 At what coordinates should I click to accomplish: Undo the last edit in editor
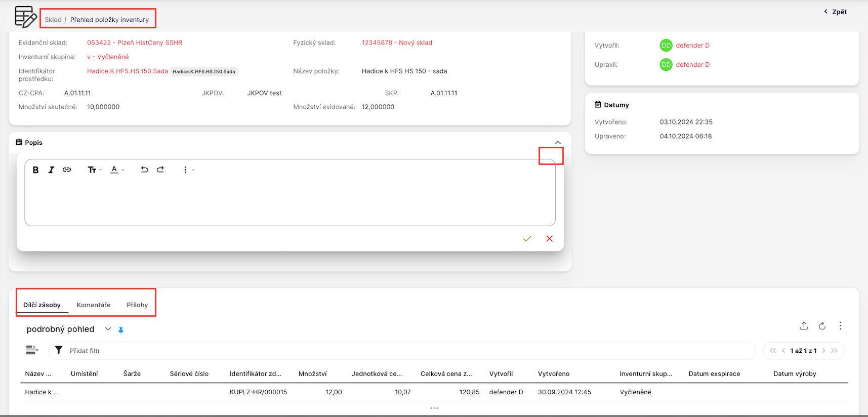(x=144, y=170)
